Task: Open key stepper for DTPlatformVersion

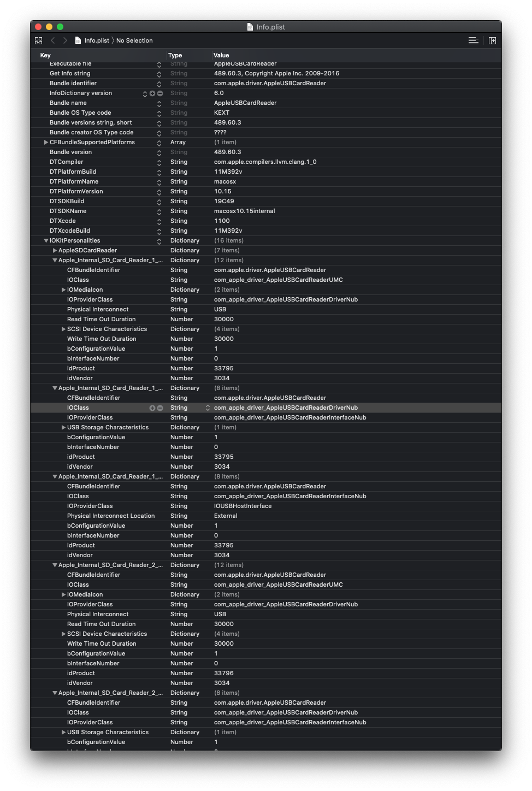Action: point(159,192)
